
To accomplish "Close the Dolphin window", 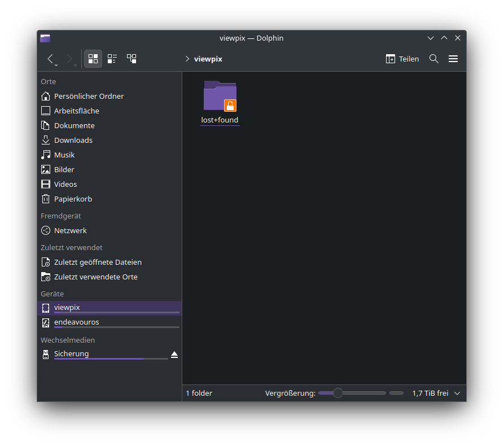I will tap(458, 38).
